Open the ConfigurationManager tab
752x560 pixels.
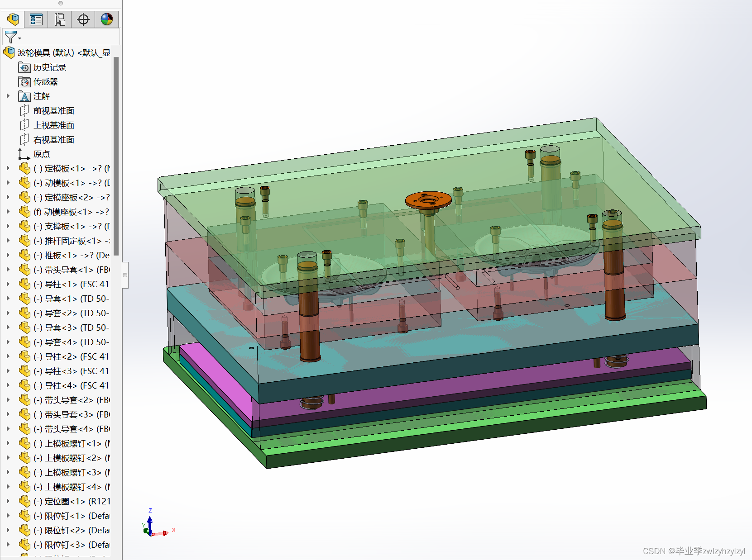point(60,19)
